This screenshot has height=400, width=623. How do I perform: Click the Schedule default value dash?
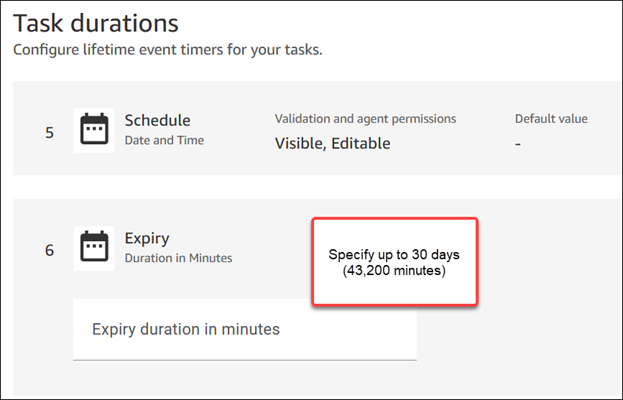[518, 143]
